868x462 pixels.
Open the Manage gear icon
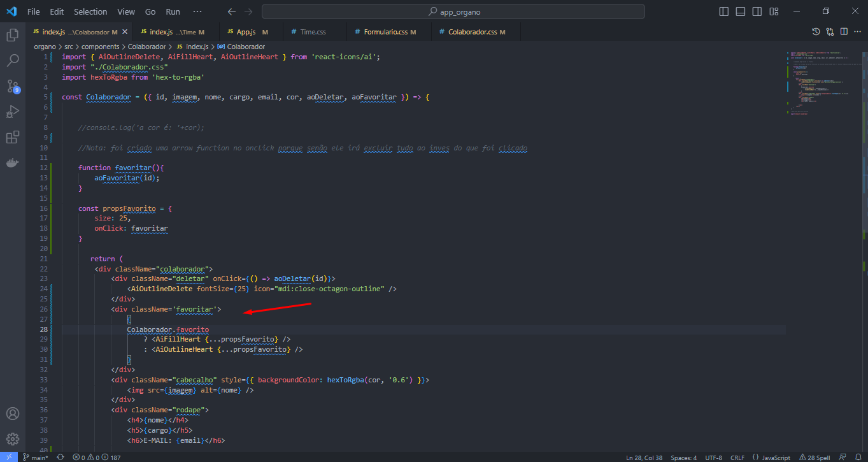12,439
